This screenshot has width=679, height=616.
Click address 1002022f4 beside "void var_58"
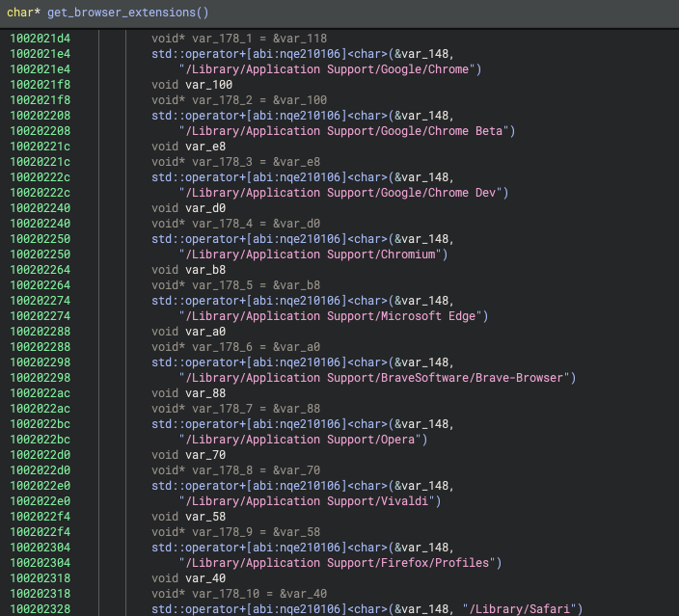click(x=41, y=517)
